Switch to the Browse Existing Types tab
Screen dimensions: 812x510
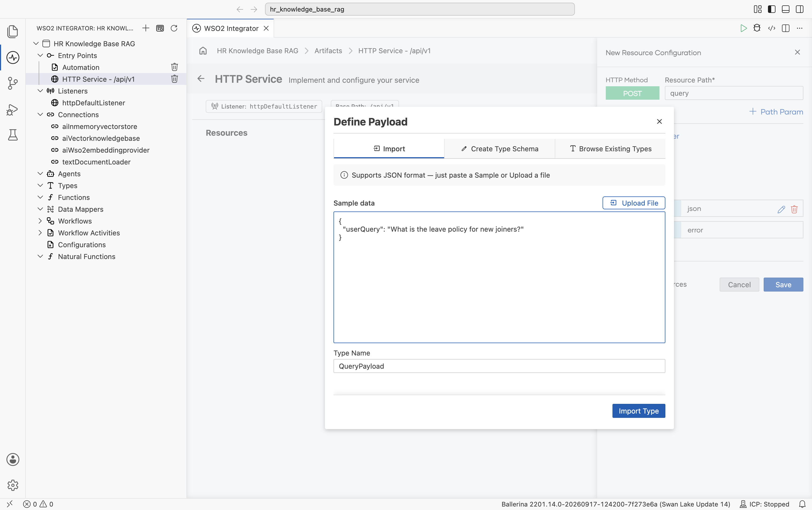click(610, 149)
